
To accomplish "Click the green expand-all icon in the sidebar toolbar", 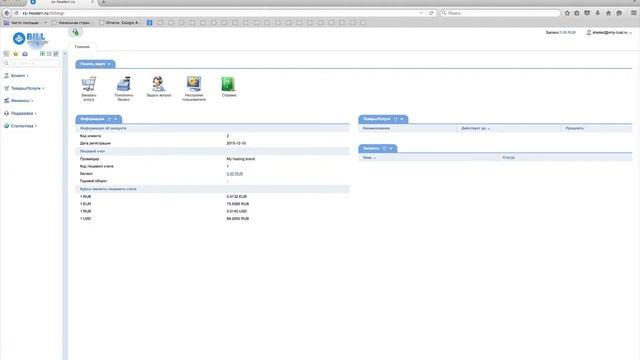I will coord(42,54).
